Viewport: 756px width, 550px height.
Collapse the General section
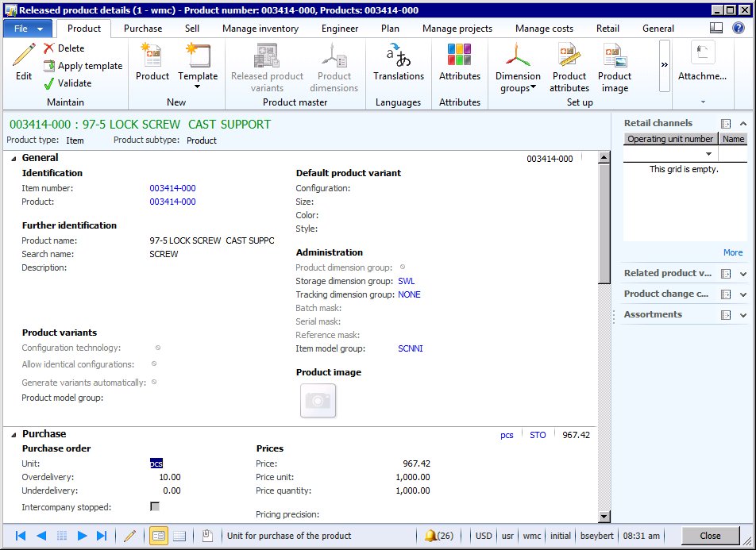(x=13, y=158)
